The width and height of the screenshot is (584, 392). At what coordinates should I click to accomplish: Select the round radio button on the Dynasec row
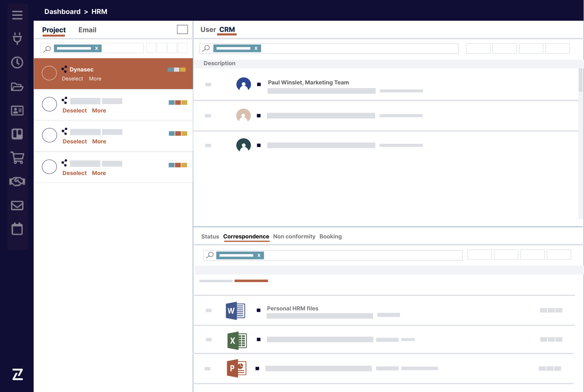pyautogui.click(x=49, y=73)
